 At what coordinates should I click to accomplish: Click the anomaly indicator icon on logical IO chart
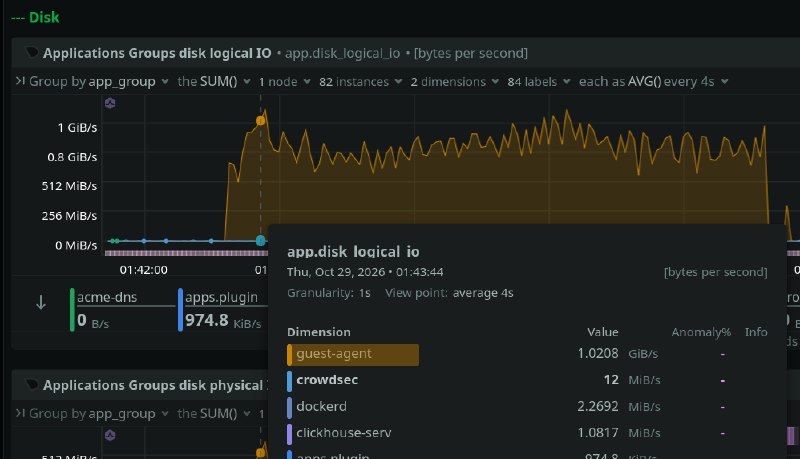pyautogui.click(x=110, y=103)
